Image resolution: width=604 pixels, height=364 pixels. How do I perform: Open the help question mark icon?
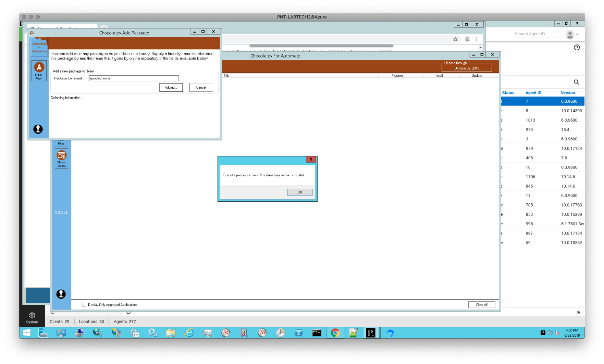tap(577, 47)
